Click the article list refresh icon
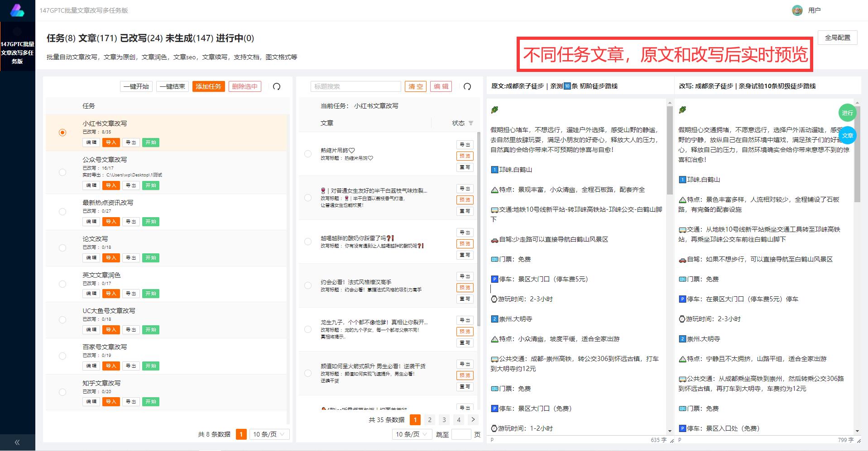 pos(467,86)
